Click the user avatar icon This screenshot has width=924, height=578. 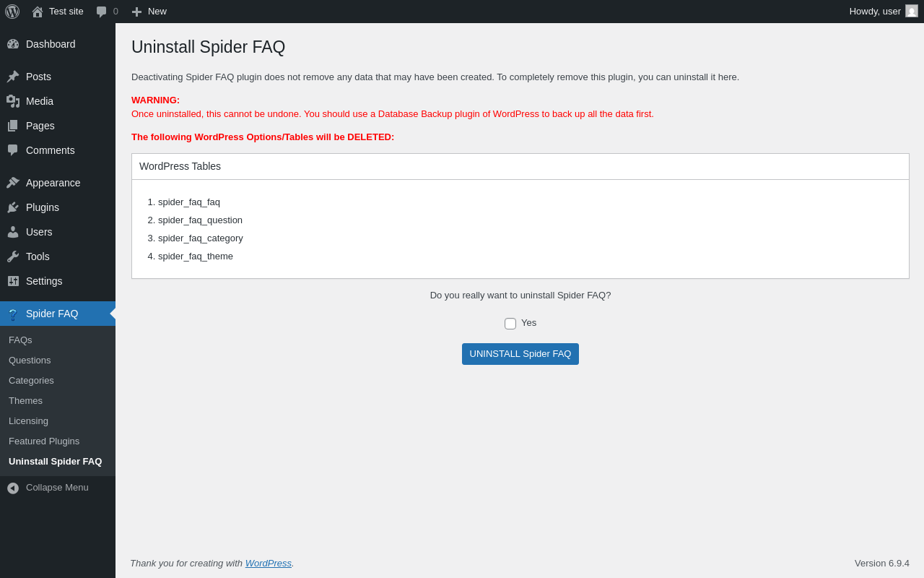912,11
